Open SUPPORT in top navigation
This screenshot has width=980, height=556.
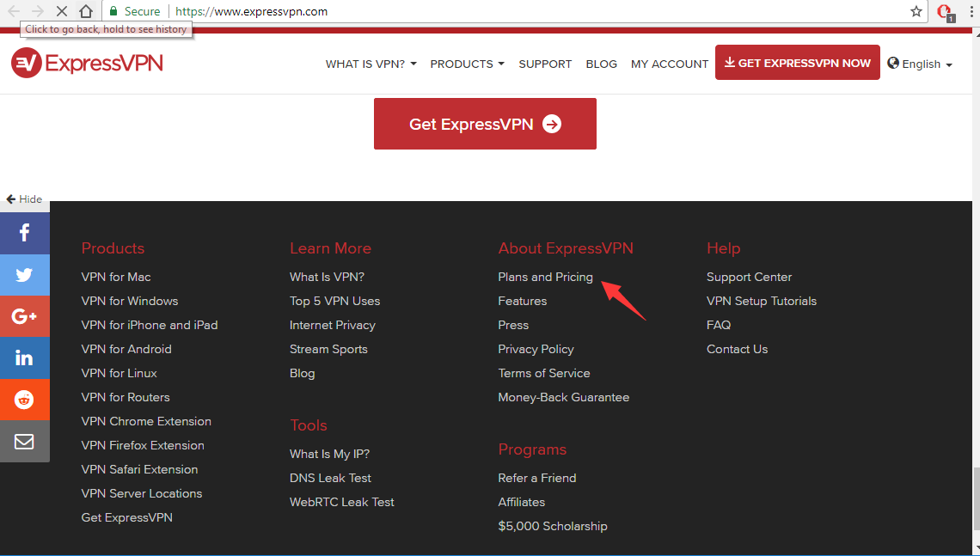545,64
